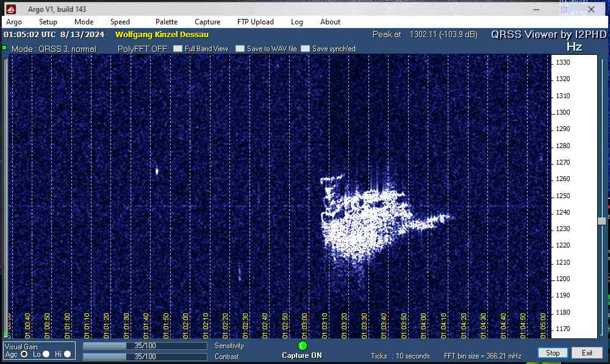Click the green status indicator beside Mode
This screenshot has width=610, height=364.
tap(5, 48)
